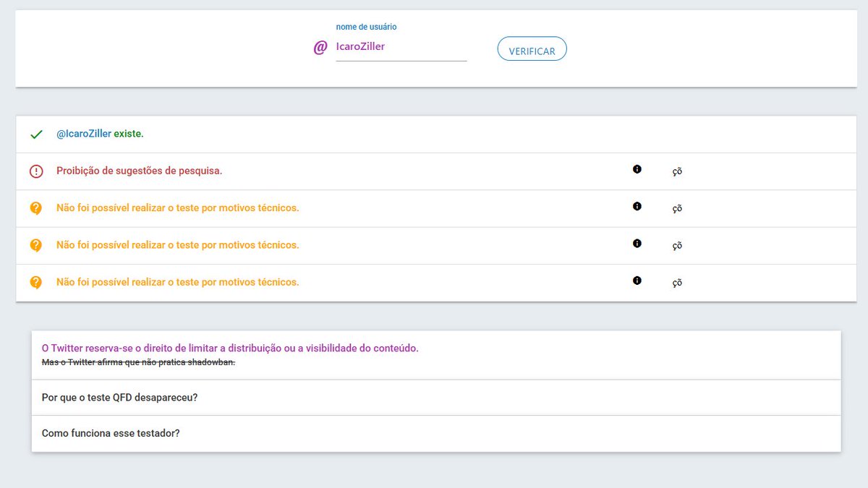Click 'çõ' text in first technical error row
This screenshot has width=868, height=488.
[677, 209]
